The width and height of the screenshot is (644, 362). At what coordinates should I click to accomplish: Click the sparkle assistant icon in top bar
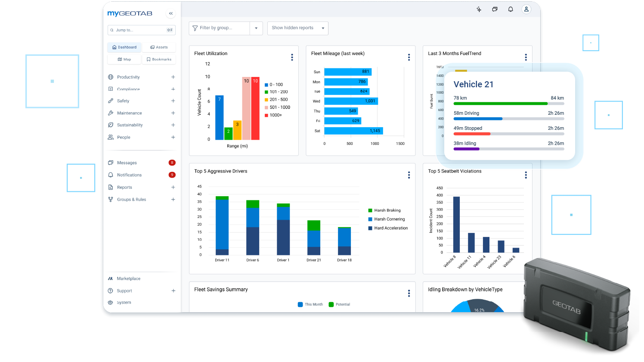tap(479, 9)
